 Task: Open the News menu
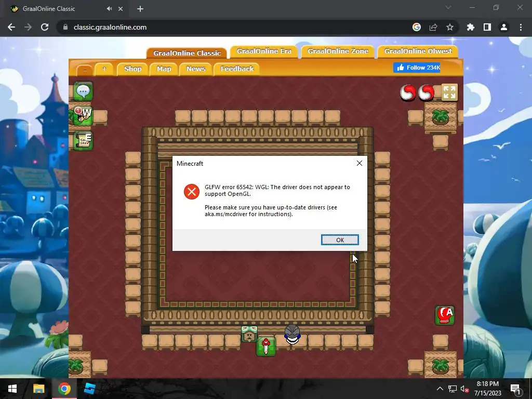coord(196,69)
